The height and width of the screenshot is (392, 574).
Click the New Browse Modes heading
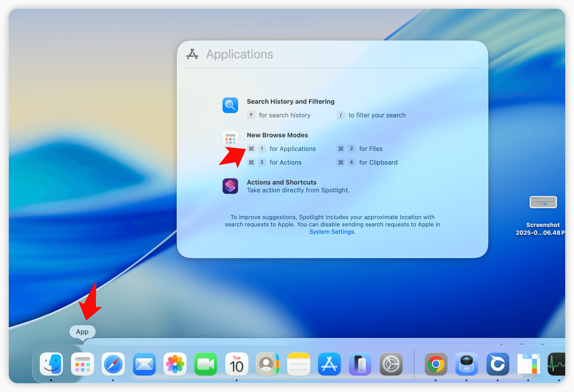277,135
